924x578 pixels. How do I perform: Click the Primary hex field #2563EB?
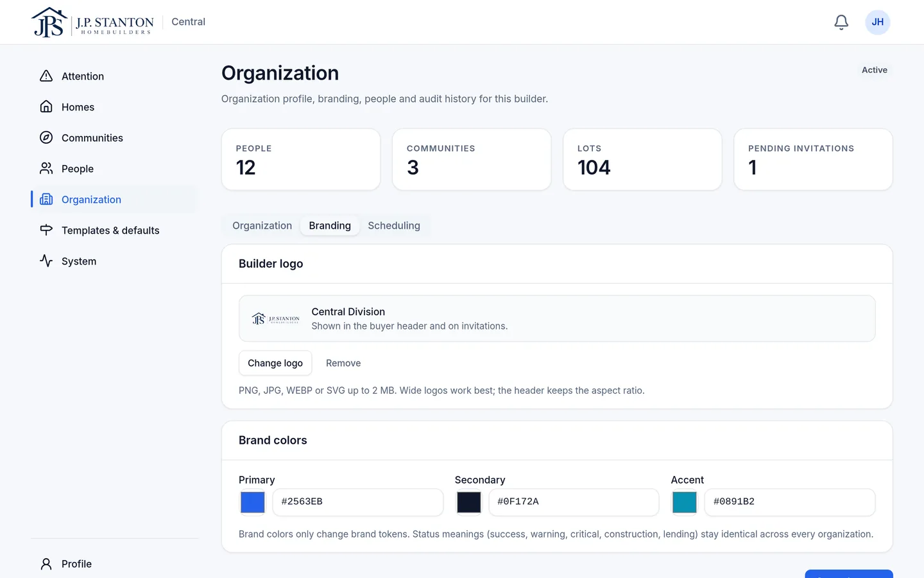point(358,502)
